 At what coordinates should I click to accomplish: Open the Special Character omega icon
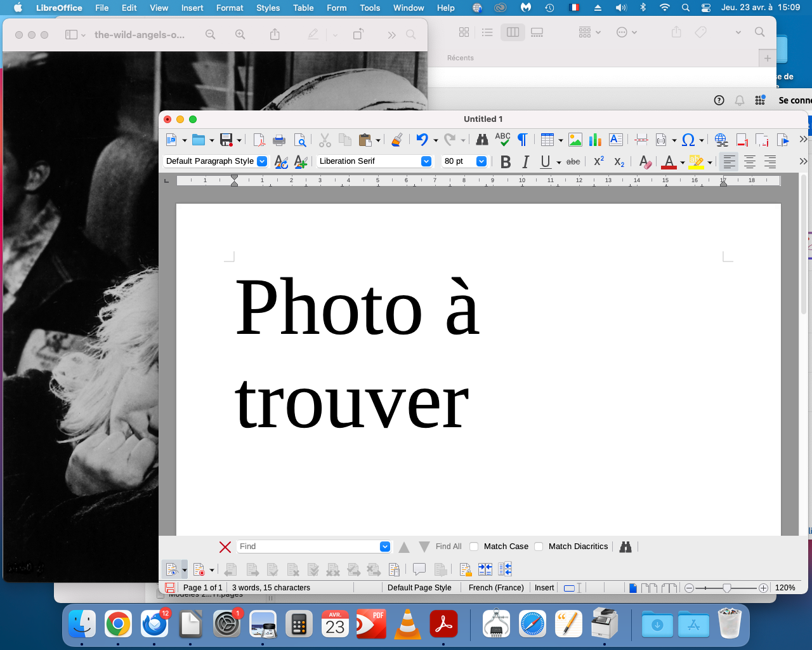(x=688, y=140)
